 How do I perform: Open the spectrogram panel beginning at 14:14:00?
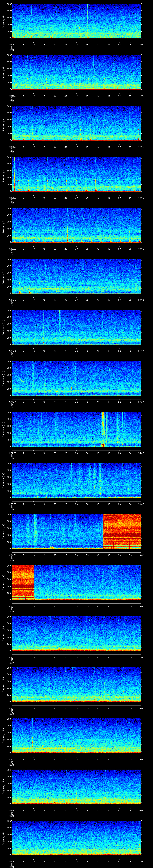pos(76,21)
